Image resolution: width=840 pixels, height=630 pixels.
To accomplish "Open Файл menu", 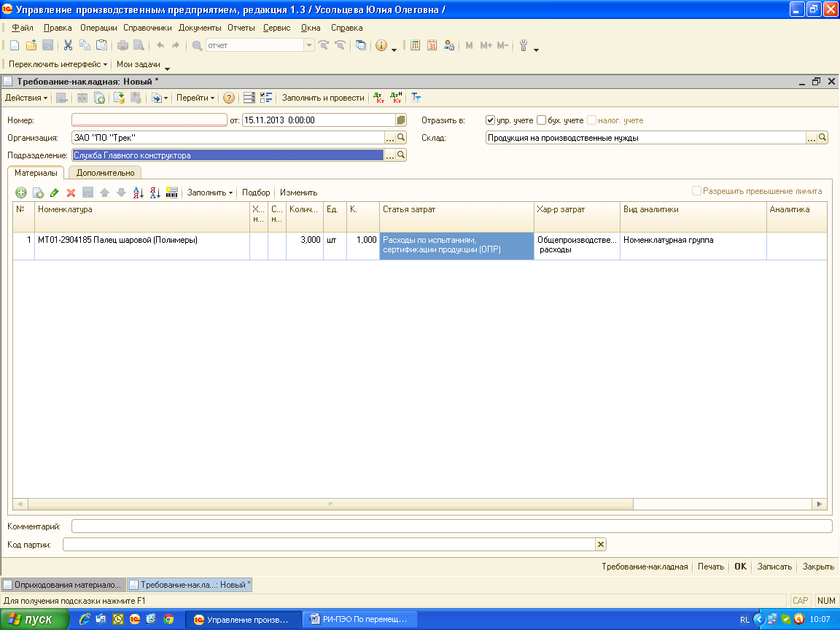I will pyautogui.click(x=23, y=28).
